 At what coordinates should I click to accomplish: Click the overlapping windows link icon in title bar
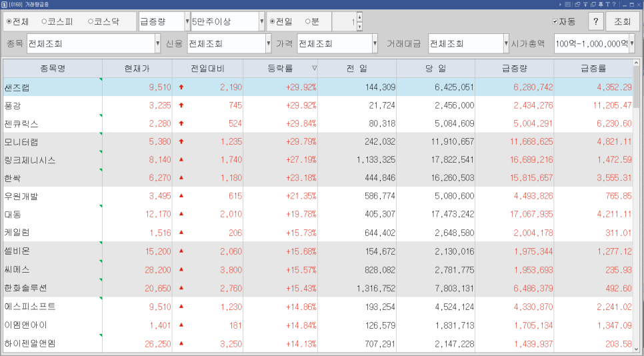[x=577, y=5]
